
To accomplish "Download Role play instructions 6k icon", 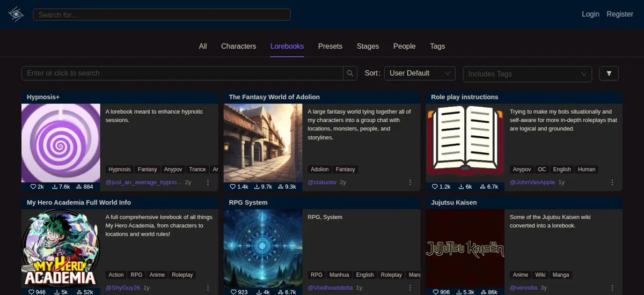I will pyautogui.click(x=461, y=187).
